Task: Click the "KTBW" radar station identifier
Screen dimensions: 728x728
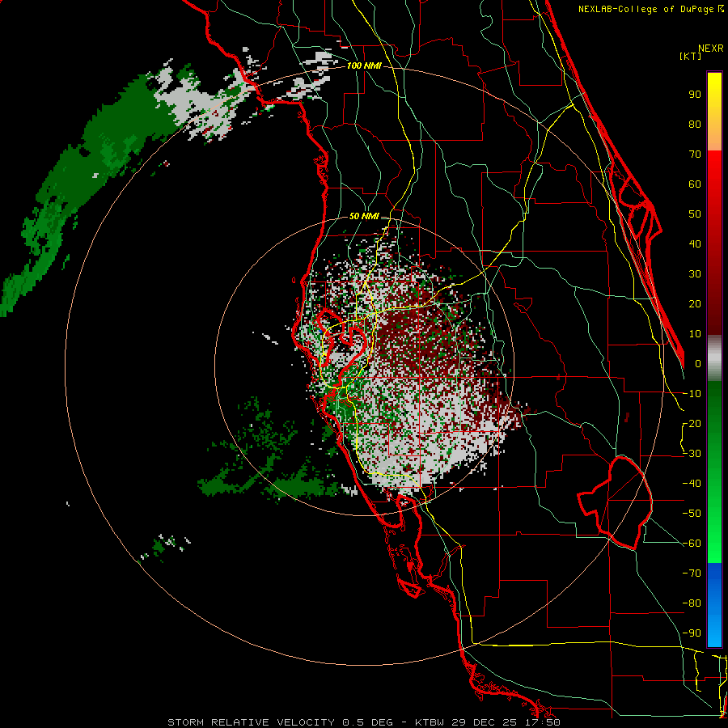Action: 430,722
